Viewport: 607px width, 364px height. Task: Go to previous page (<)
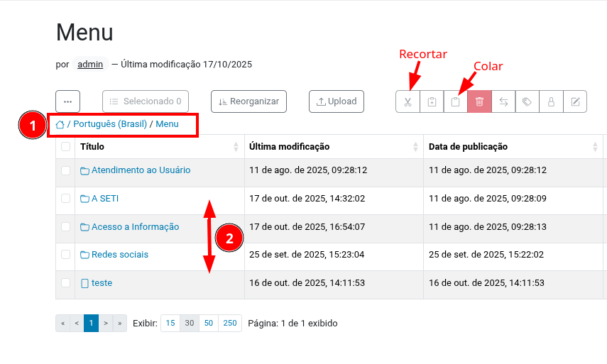[x=77, y=324]
